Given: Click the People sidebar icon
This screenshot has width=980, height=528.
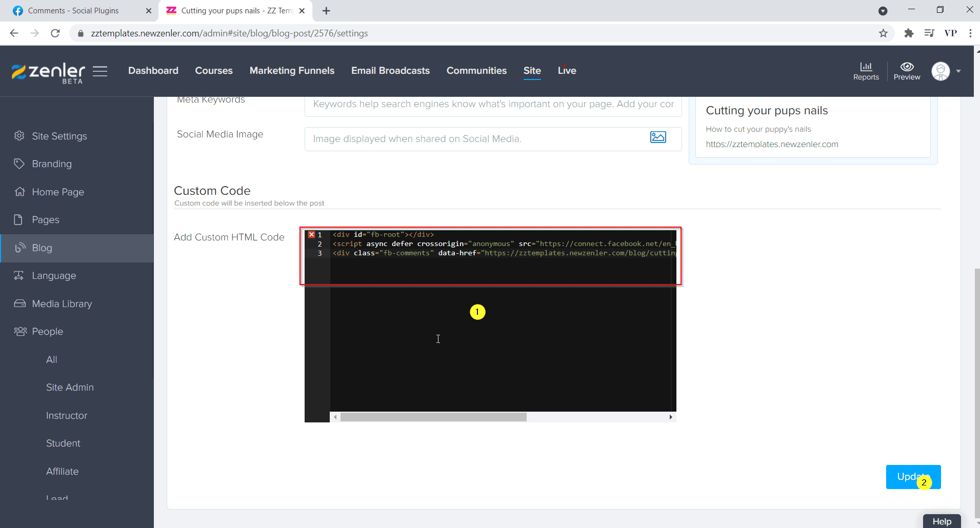Looking at the screenshot, I should tap(19, 331).
